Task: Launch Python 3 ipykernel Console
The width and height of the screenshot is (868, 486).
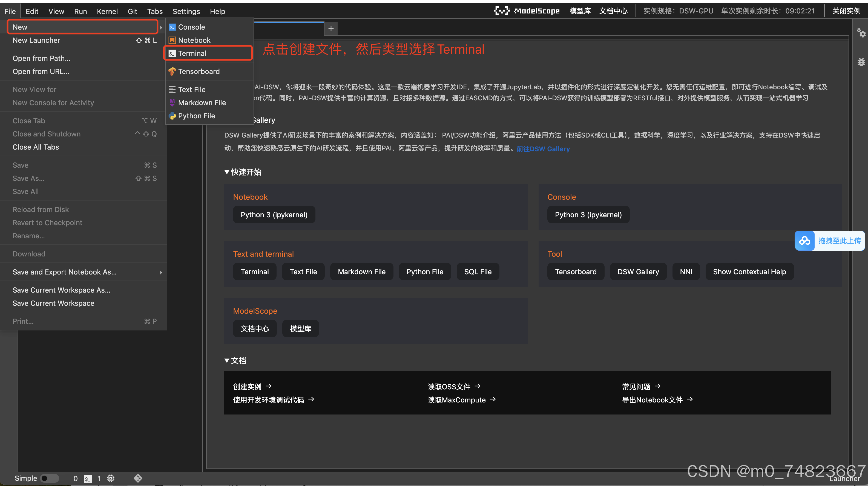Action: point(588,214)
